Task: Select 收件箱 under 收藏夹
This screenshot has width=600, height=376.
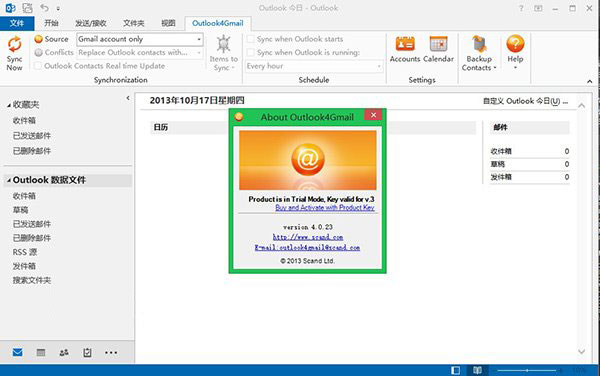Action: click(24, 120)
